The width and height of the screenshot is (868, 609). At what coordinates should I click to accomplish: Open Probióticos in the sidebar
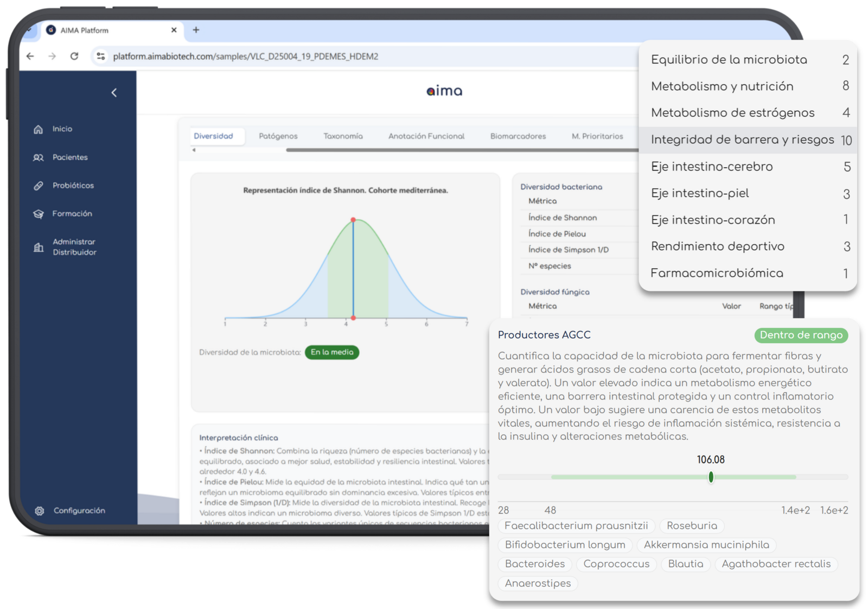(73, 186)
